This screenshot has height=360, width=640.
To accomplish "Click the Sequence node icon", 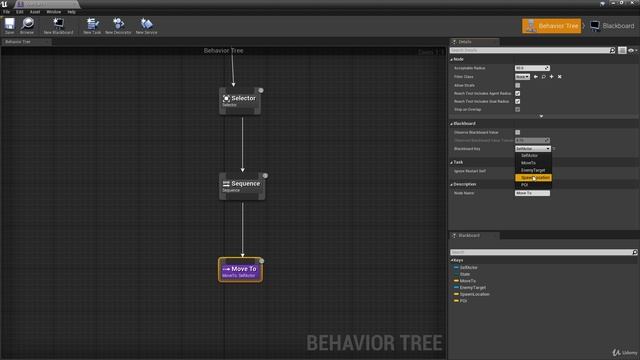I will click(226, 184).
